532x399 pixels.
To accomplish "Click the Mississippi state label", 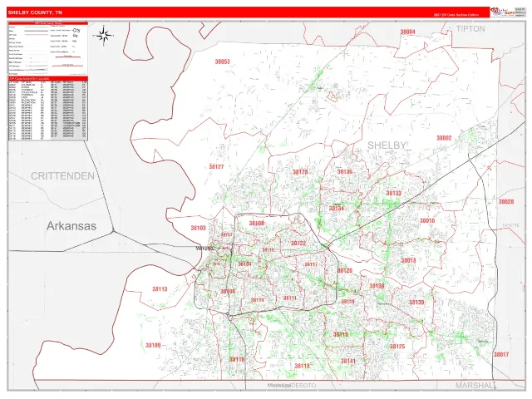I will point(279,386).
